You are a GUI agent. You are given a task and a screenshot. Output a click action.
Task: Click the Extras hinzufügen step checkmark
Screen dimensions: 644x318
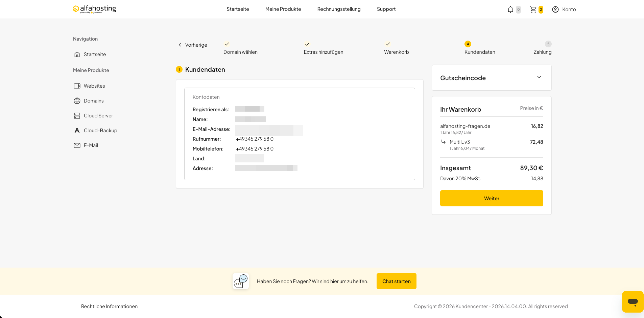coord(307,44)
